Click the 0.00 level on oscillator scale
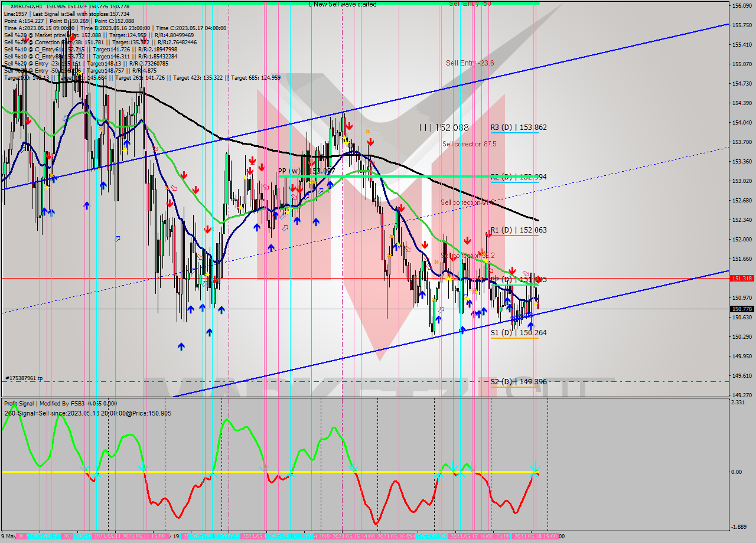756x543 pixels. click(x=735, y=472)
